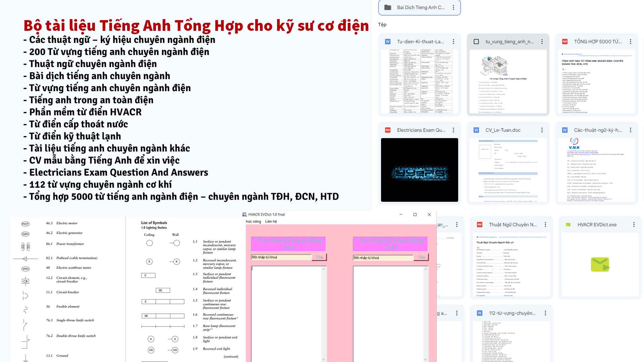Screen dimensions: 644x362
Task: Click the HVACR EVDict window title icon
Action: 245,215
